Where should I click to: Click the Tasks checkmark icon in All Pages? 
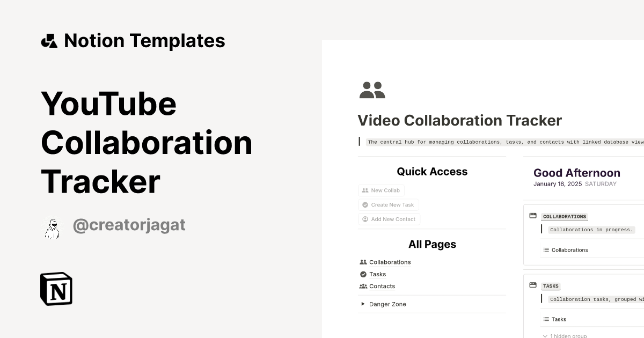(x=363, y=274)
